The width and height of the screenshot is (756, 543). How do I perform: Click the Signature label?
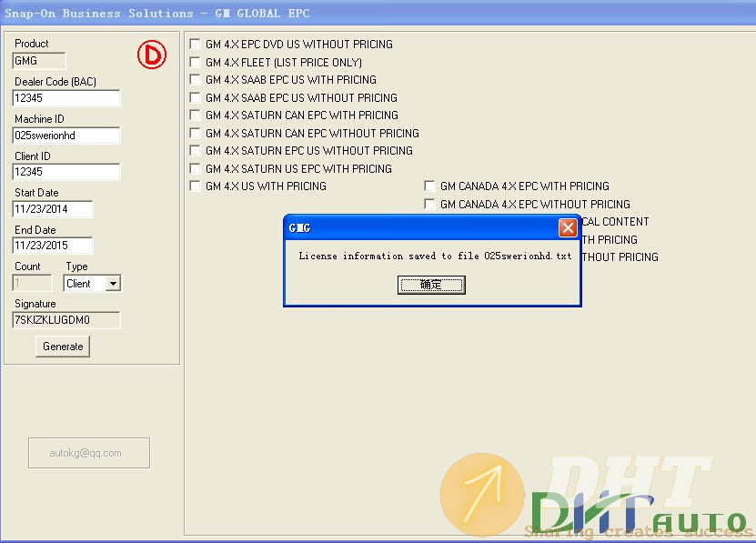[35, 304]
